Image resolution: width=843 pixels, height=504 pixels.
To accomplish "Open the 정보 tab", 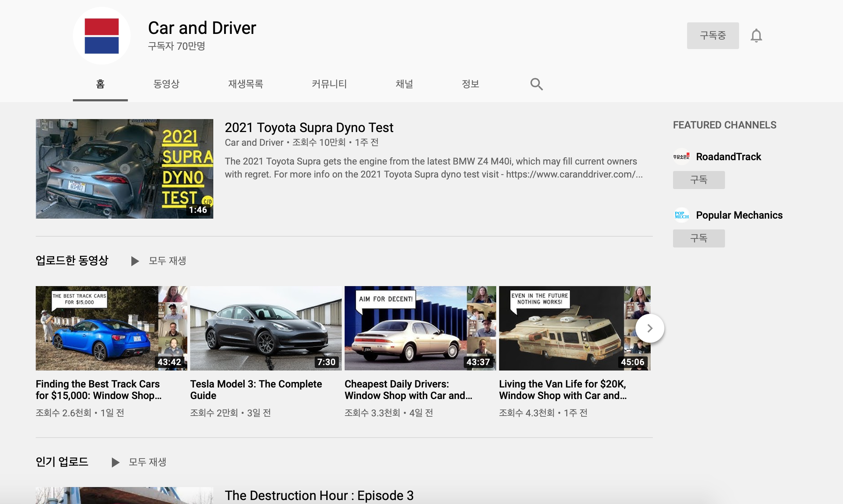I will pos(470,84).
